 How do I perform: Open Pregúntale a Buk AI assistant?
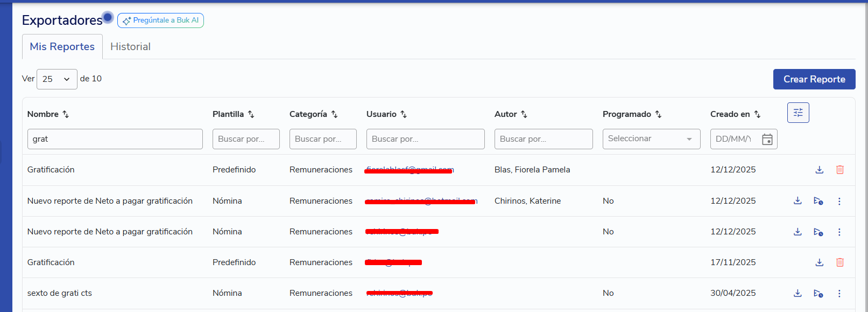coord(160,20)
